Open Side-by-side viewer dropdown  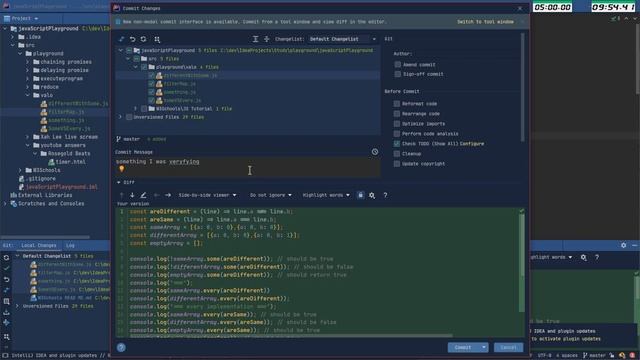(x=207, y=195)
